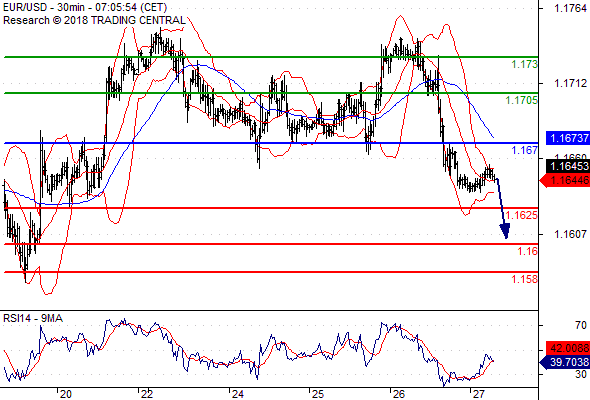This screenshot has width=590, height=400.
Task: Click the date 20 axis marker
Action: pyautogui.click(x=65, y=394)
